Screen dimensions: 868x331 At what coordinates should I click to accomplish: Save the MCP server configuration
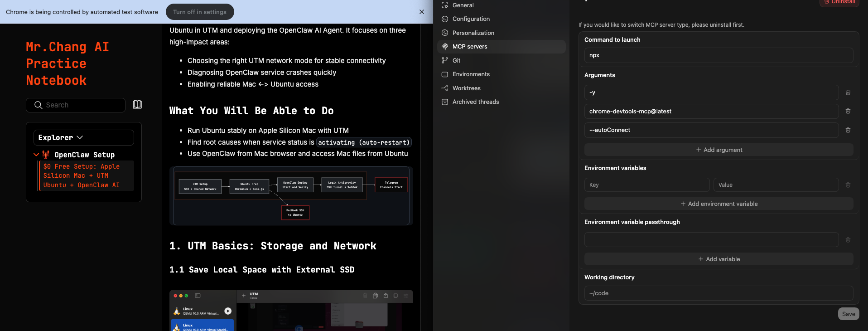[x=848, y=314]
